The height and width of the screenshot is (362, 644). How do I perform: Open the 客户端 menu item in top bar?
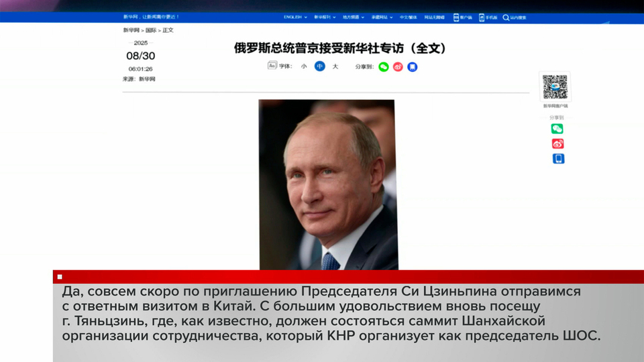463,17
